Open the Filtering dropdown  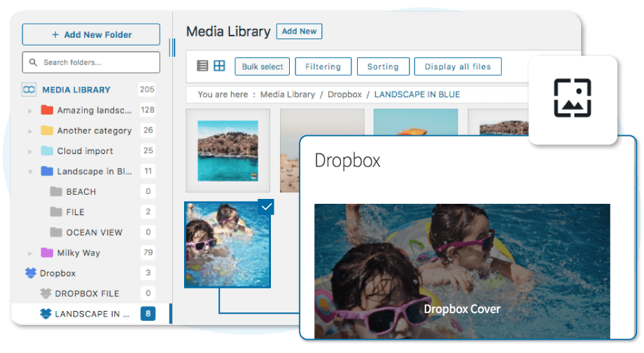323,67
